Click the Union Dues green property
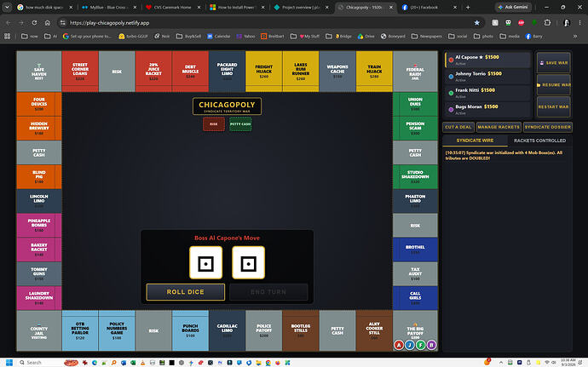The width and height of the screenshot is (588, 367). [415, 104]
